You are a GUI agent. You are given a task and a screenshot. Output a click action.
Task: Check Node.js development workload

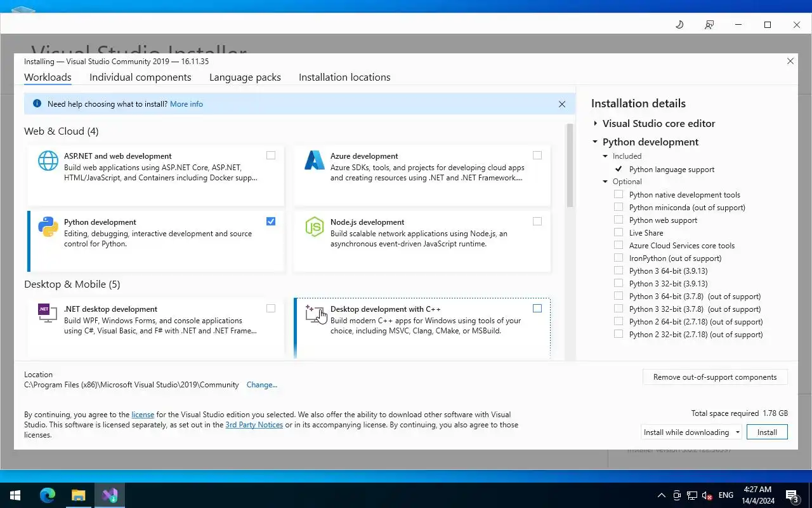537,222
